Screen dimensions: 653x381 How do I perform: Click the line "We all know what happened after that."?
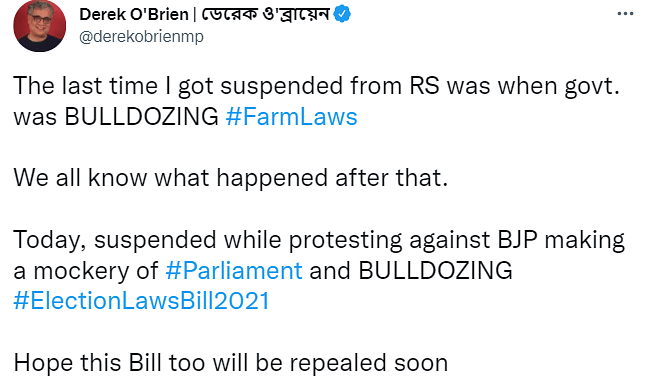click(231, 178)
